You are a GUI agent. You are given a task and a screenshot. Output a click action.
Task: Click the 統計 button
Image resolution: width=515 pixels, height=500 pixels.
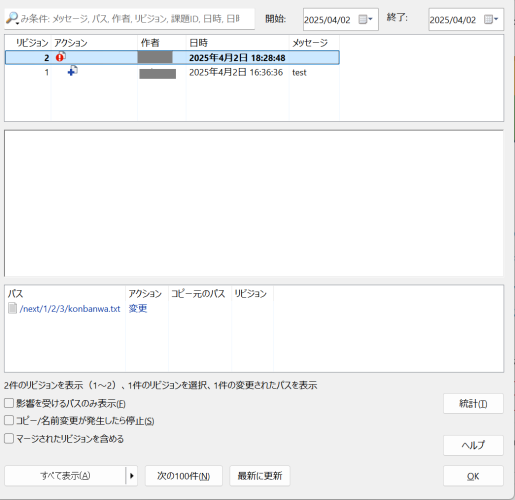coord(473,404)
